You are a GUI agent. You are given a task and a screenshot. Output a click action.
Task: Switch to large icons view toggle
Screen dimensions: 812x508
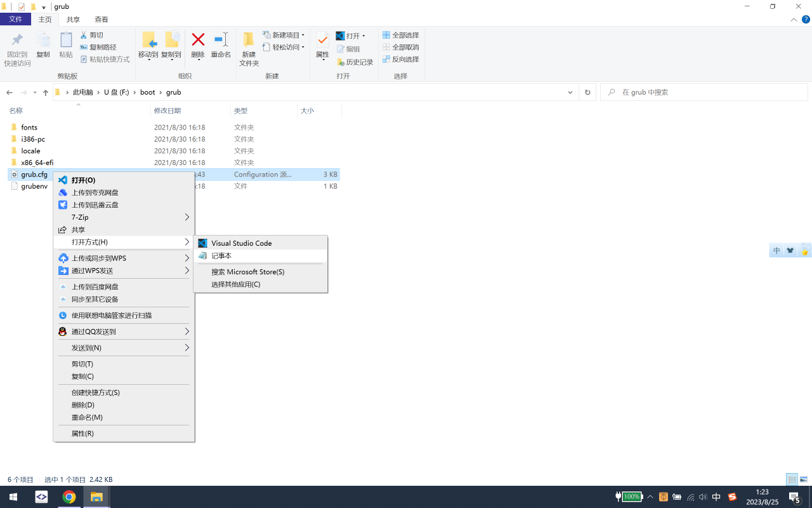(x=803, y=479)
